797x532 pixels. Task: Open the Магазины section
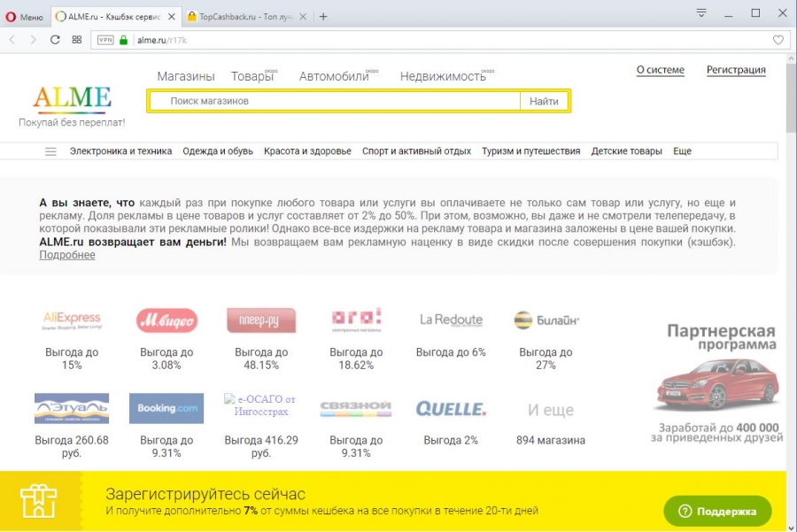(x=186, y=76)
